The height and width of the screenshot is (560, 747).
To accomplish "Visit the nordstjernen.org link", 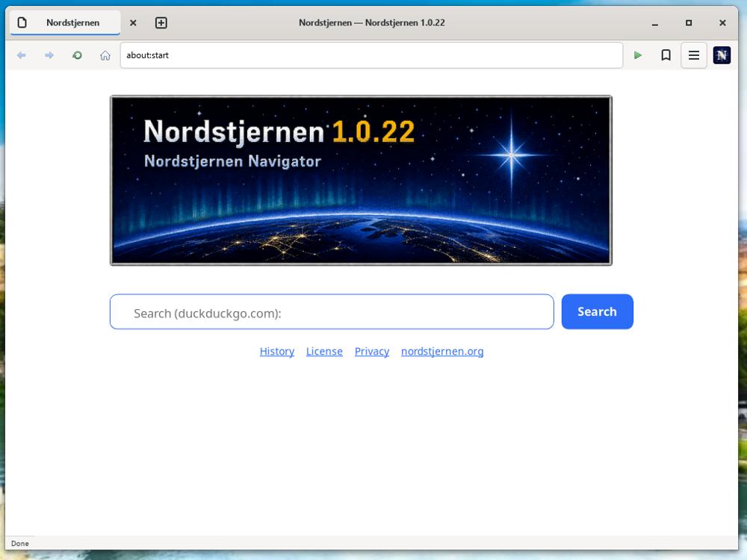I will coord(442,352).
